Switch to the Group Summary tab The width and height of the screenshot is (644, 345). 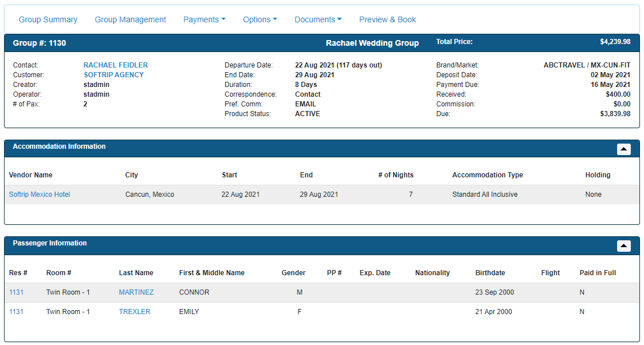pyautogui.click(x=48, y=19)
